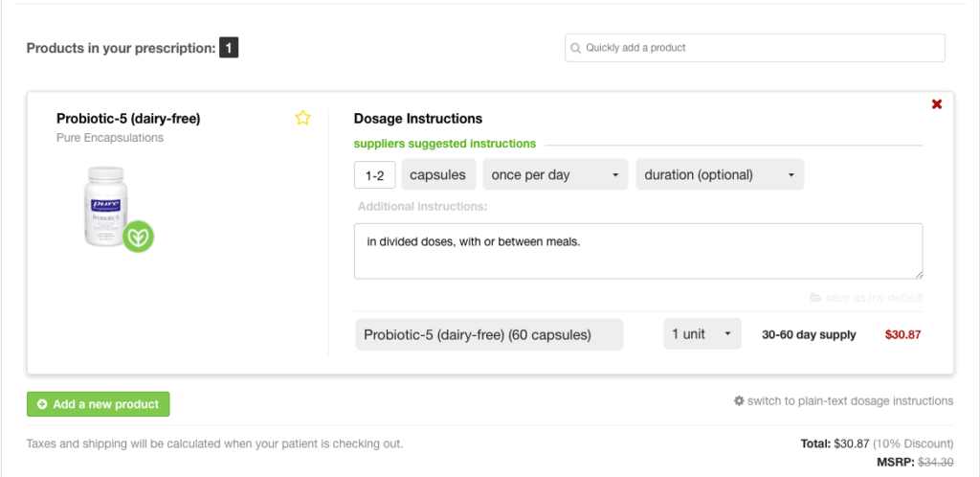Open the once per day frequency dropdown
The image size is (980, 477).
tap(555, 175)
